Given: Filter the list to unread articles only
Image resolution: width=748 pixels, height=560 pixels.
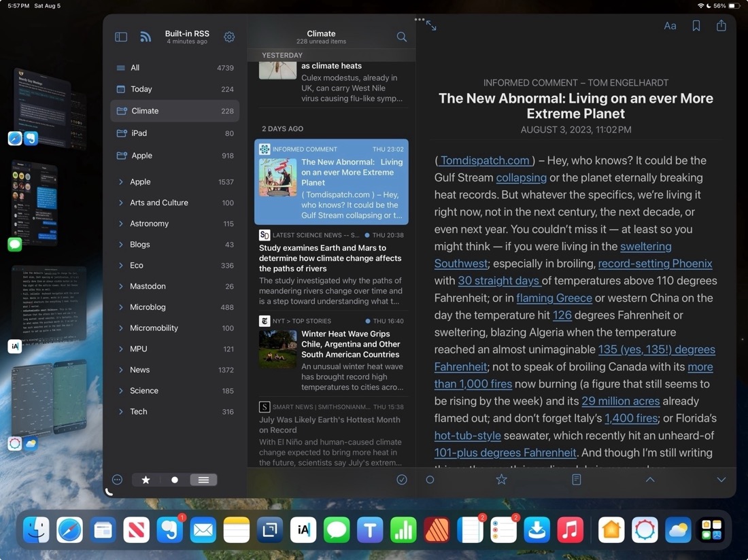Looking at the screenshot, I should [174, 479].
